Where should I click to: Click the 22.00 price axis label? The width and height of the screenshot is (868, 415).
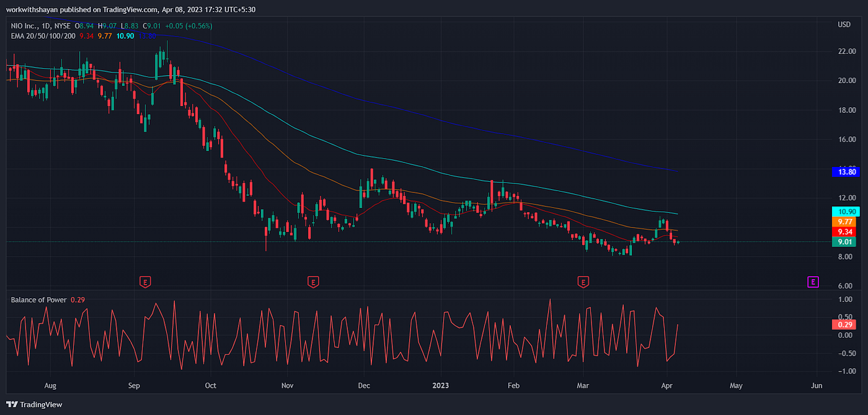[846, 51]
